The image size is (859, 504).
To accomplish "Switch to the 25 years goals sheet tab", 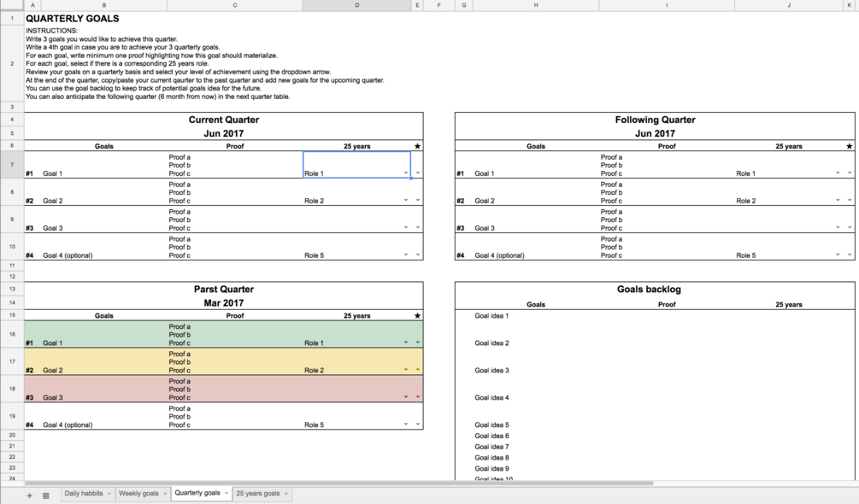I will [x=258, y=494].
